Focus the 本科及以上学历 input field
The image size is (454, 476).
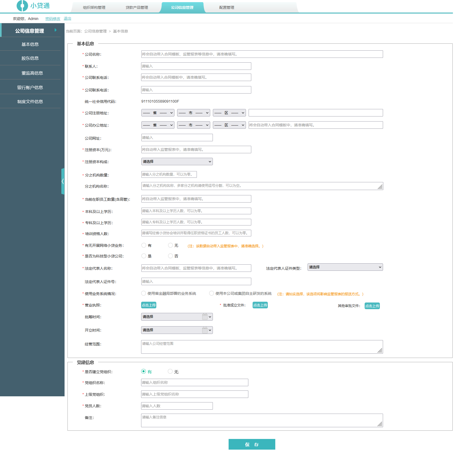196,211
